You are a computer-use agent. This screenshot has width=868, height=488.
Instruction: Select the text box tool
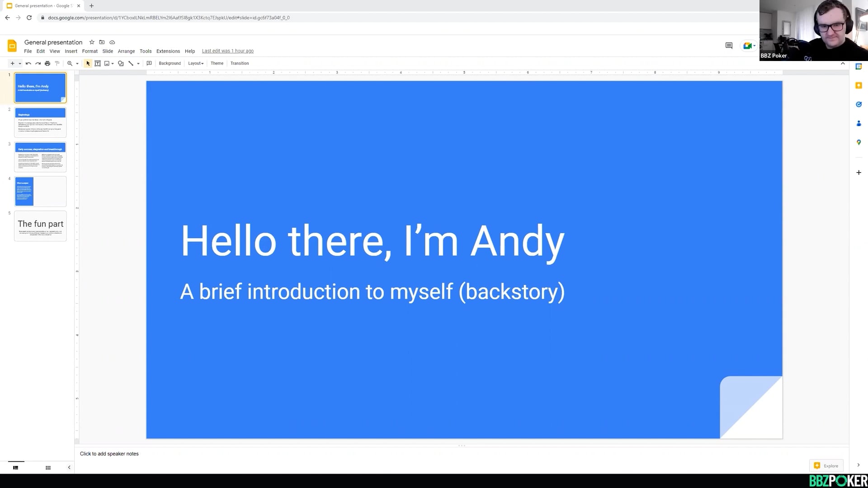click(98, 63)
